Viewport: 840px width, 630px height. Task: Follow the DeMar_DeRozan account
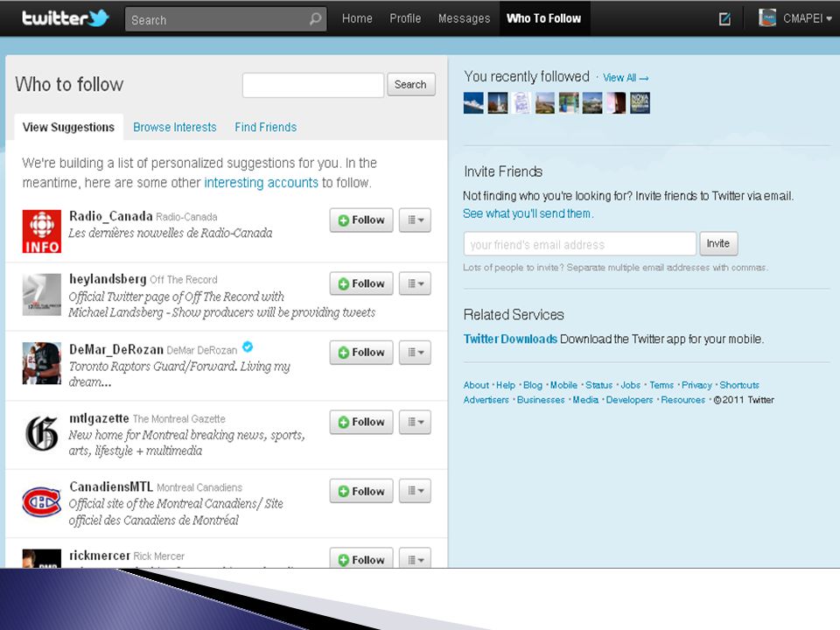(x=361, y=353)
